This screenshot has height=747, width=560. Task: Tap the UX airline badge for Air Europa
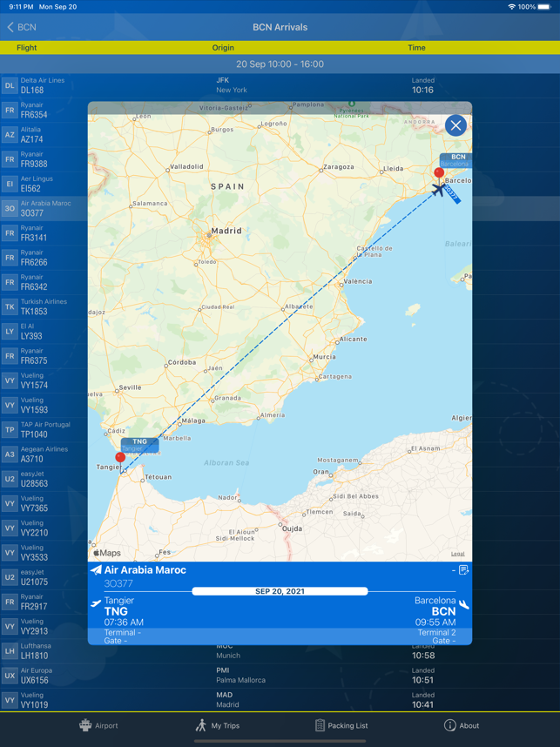[x=10, y=676]
